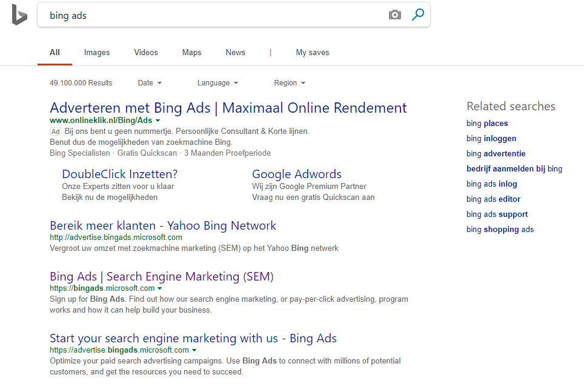This screenshot has height=392, width=584.
Task: Switch to the Images tab
Action: coord(97,53)
